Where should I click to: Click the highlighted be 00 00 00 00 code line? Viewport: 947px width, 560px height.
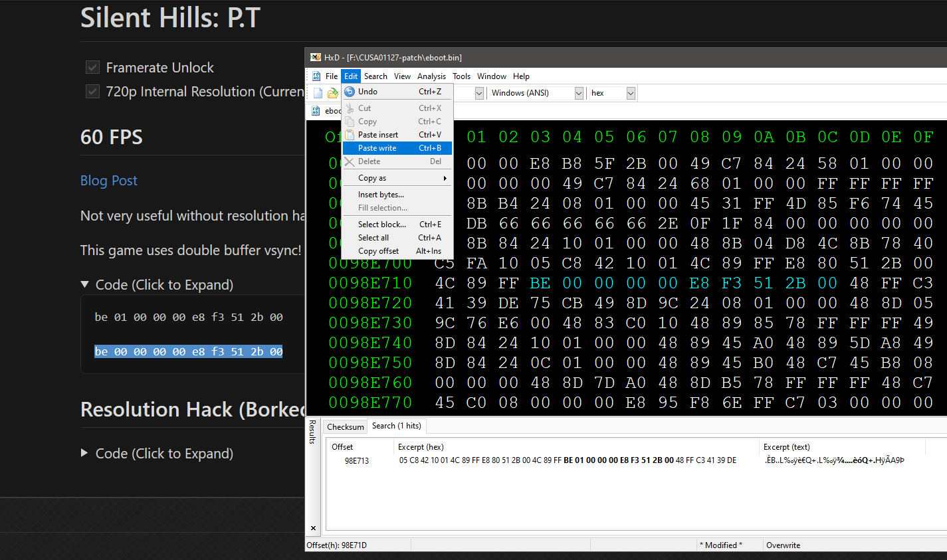point(189,351)
